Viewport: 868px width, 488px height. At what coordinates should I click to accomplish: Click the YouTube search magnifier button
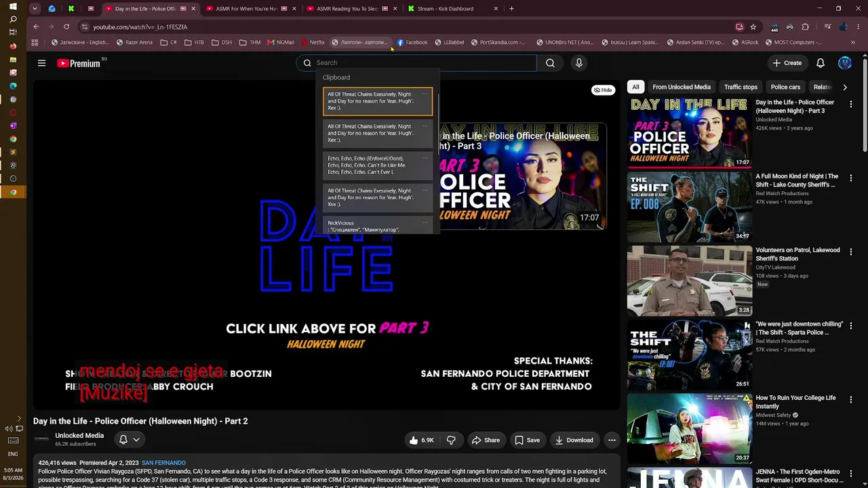pos(550,63)
